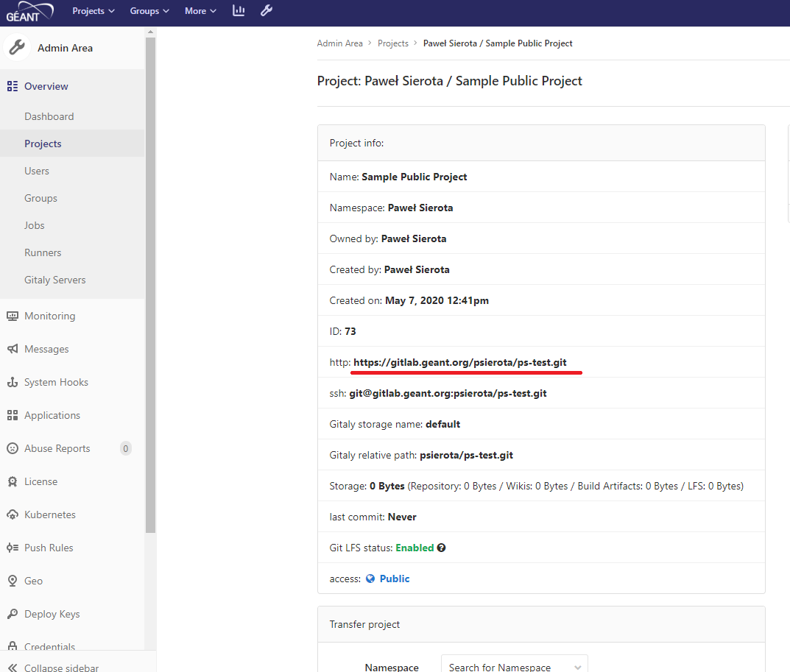Click the sidebar vertical scrollbar
The height and width of the screenshot is (672, 790).
coord(150,285)
